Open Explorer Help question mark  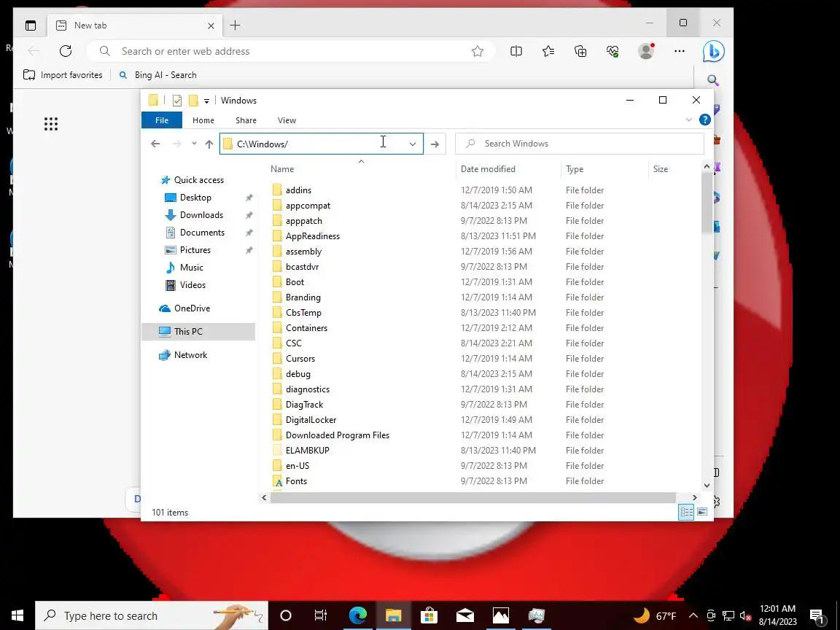point(705,120)
